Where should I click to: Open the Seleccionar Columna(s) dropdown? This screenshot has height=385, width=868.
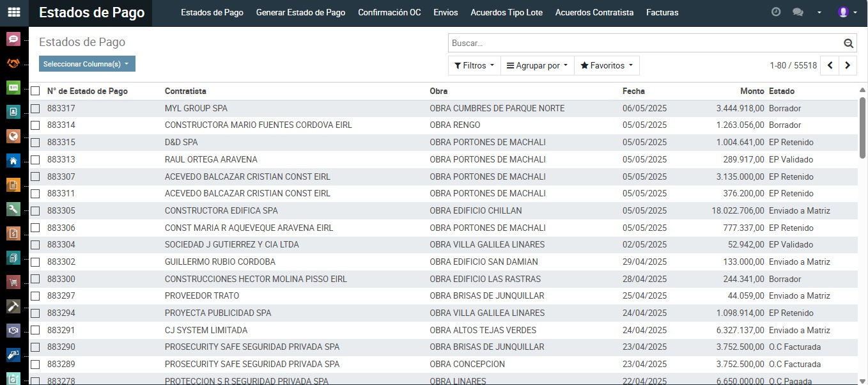click(87, 64)
